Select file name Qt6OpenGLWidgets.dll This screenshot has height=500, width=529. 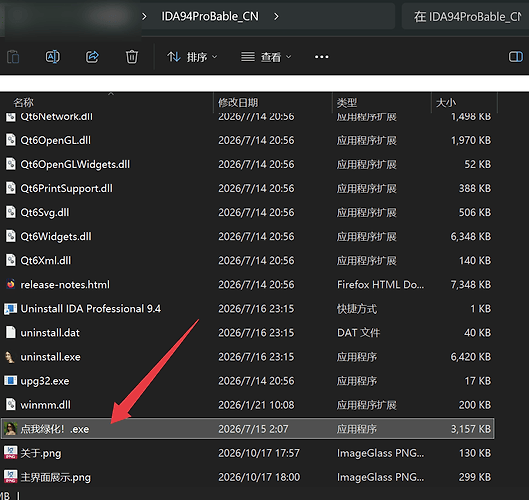pos(75,164)
